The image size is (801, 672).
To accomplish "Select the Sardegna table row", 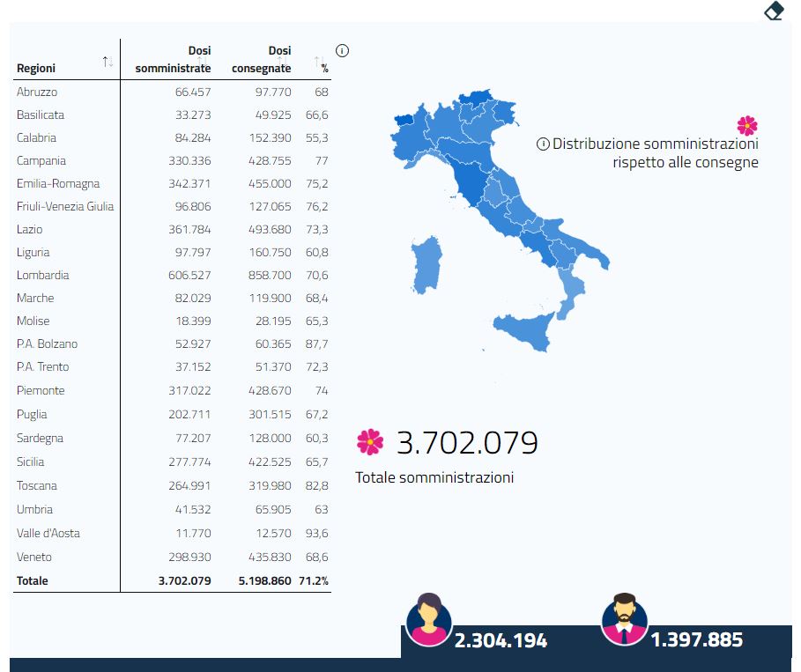I will pos(172,438).
